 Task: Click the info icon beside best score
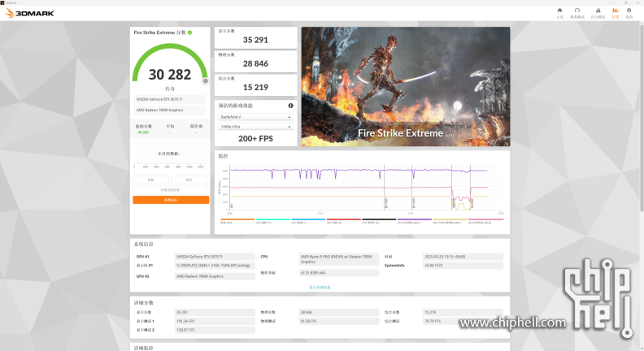[201, 126]
